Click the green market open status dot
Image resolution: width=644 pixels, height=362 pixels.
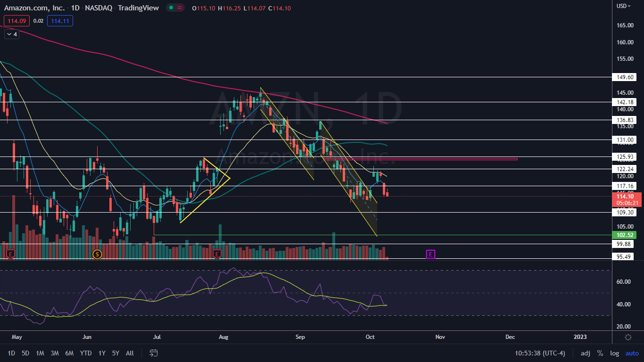(x=171, y=8)
